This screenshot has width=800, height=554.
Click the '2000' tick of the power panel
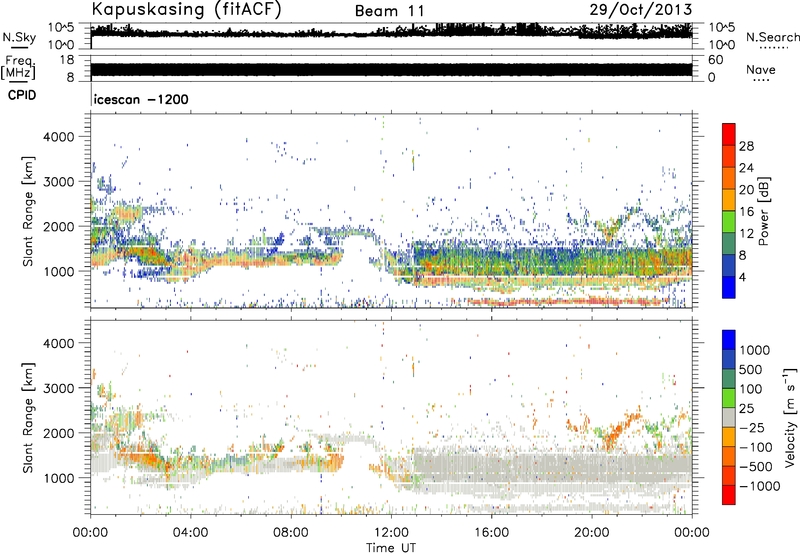[x=59, y=226]
